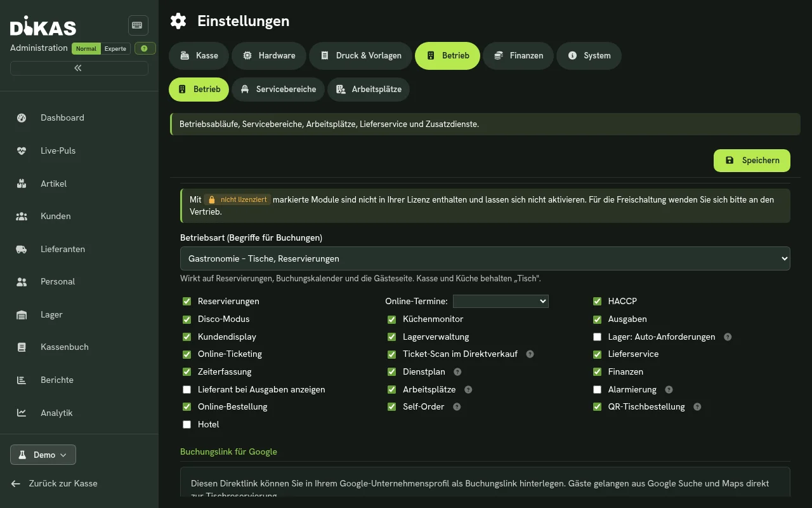Click the Berichte chart icon

(22, 380)
